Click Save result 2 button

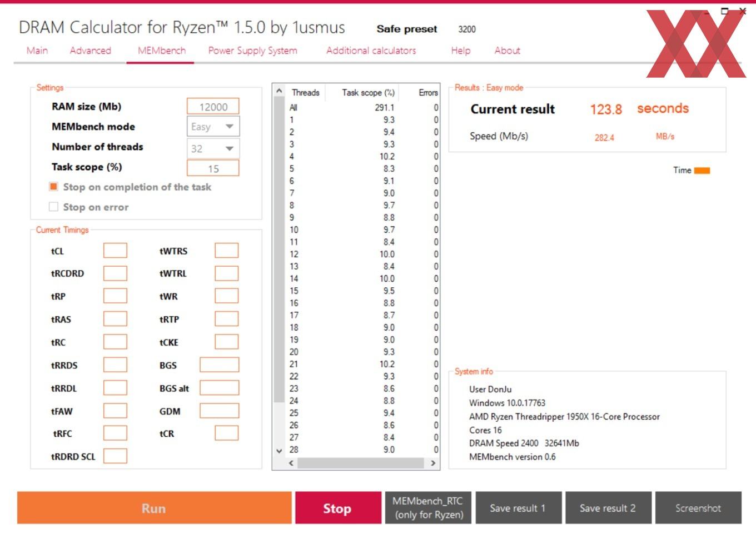(x=608, y=508)
